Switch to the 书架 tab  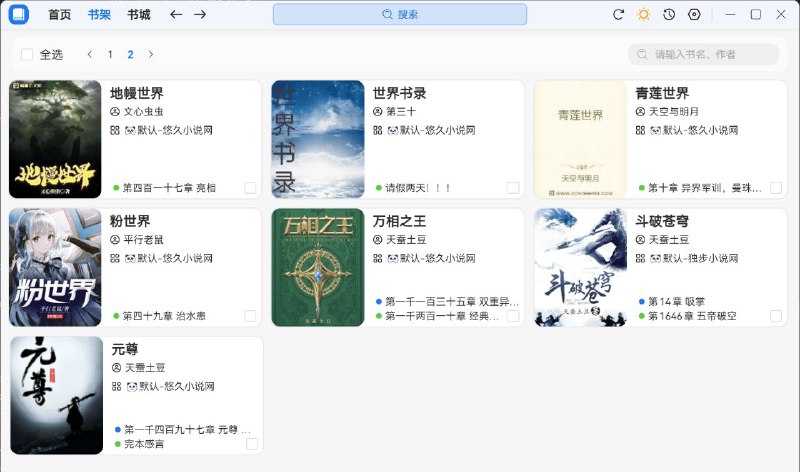pos(99,14)
